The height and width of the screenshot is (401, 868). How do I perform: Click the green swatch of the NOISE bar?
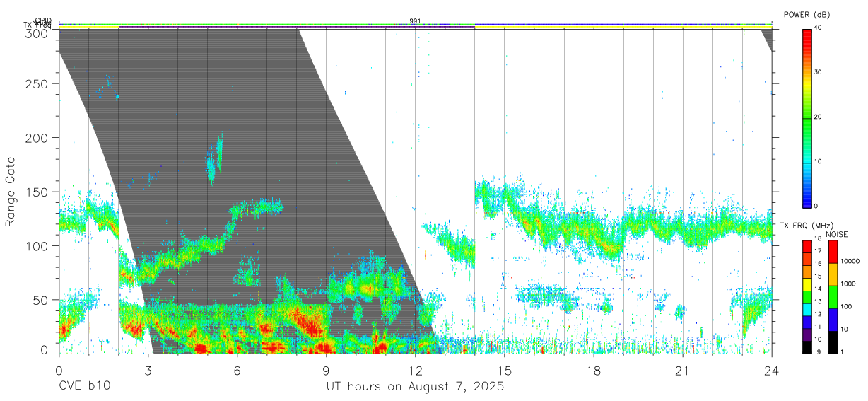click(x=833, y=297)
